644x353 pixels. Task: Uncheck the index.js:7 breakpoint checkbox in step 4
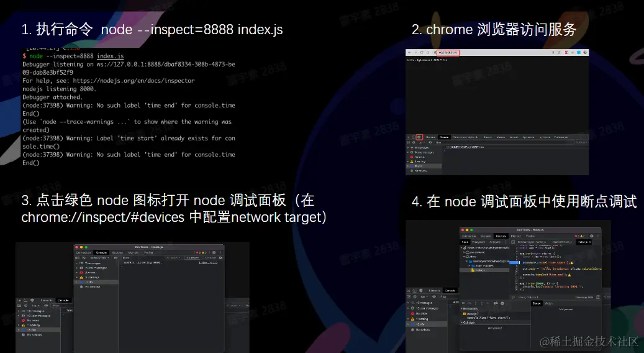(465, 314)
